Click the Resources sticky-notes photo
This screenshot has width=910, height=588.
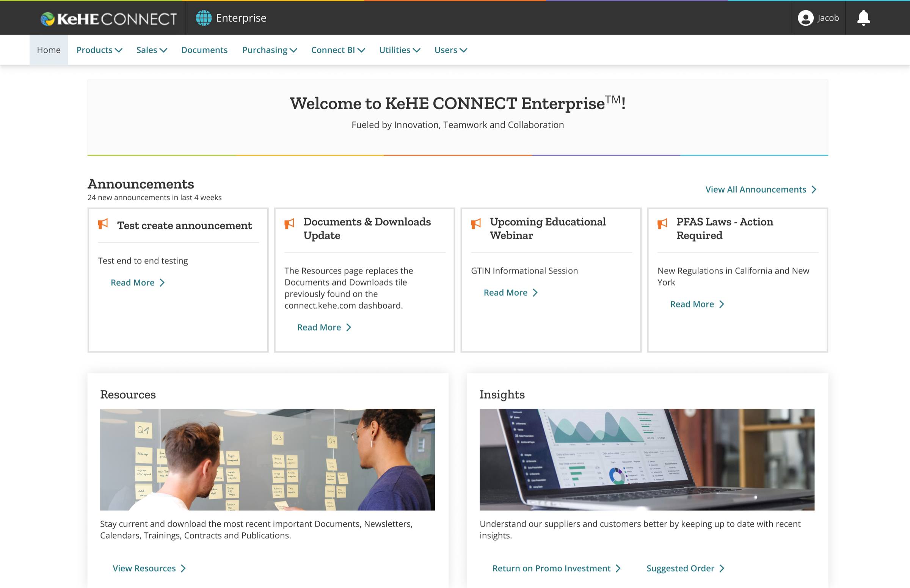(267, 460)
